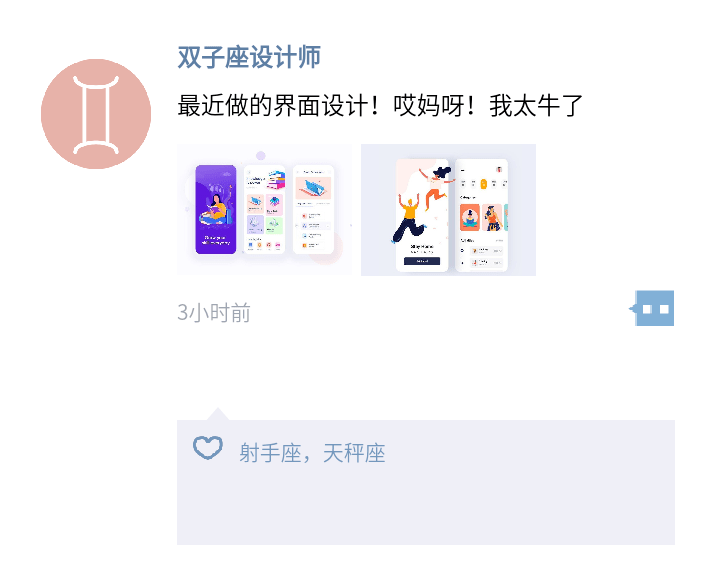Open the second thumbnail with jumping figures
Image resolution: width=720 pixels, height=587 pixels.
pos(448,210)
